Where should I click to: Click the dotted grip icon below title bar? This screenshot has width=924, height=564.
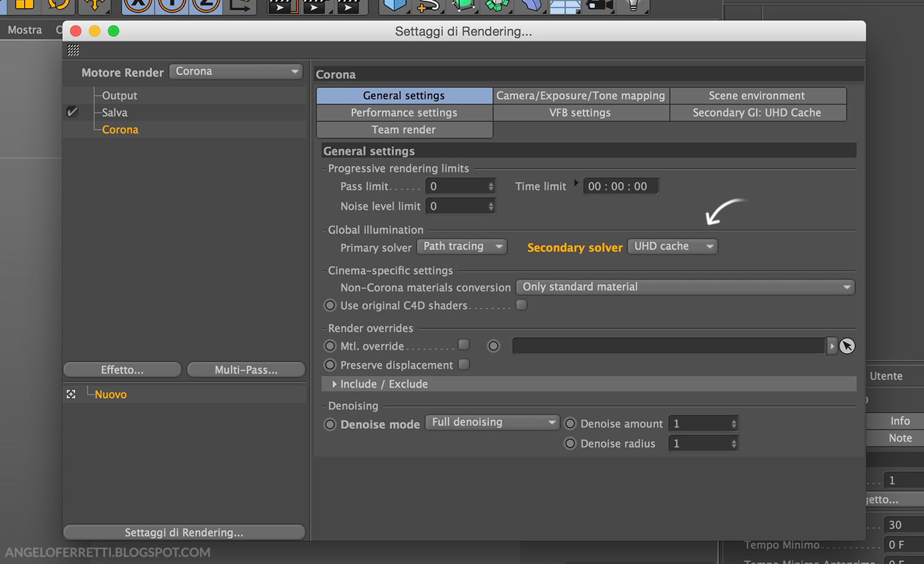(x=73, y=50)
